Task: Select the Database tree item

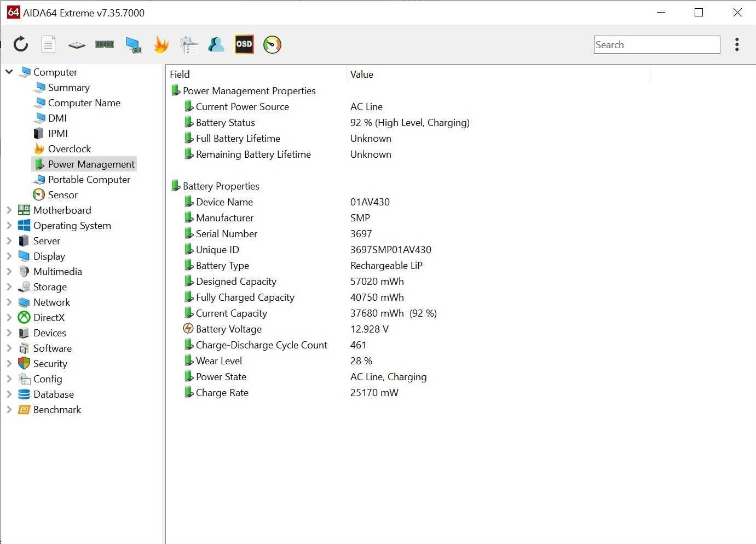Action: point(54,394)
